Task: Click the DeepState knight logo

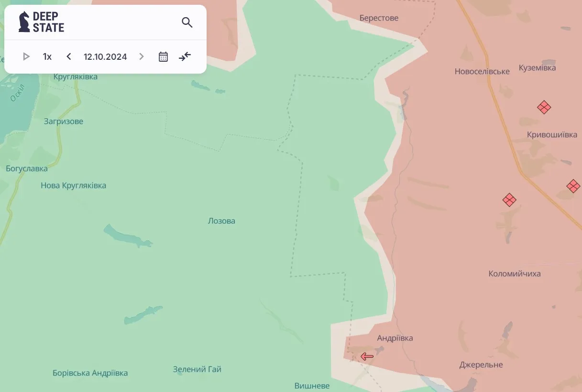Action: tap(24, 22)
